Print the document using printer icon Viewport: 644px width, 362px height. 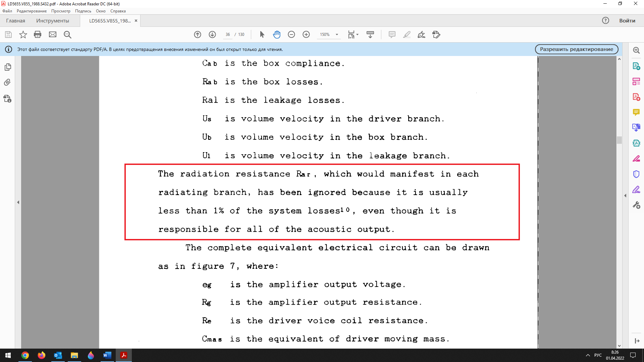[x=38, y=35]
